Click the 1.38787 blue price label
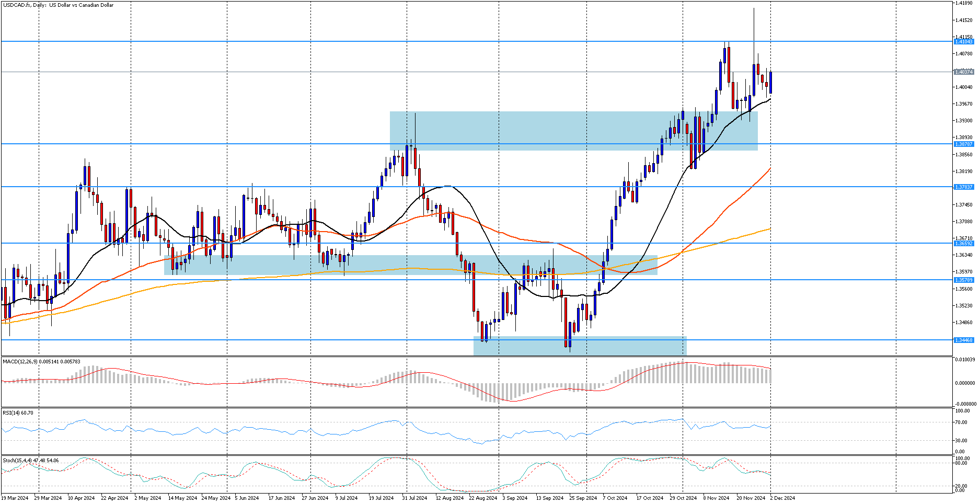 [x=964, y=144]
